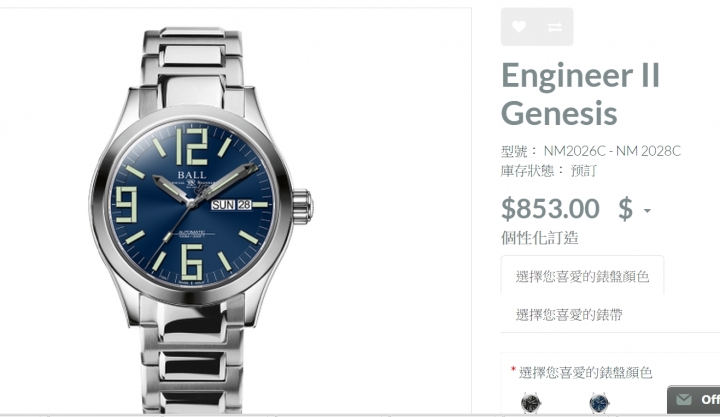Click the SUN 28 day-date window on watch
The height and width of the screenshot is (417, 720).
pos(231,204)
